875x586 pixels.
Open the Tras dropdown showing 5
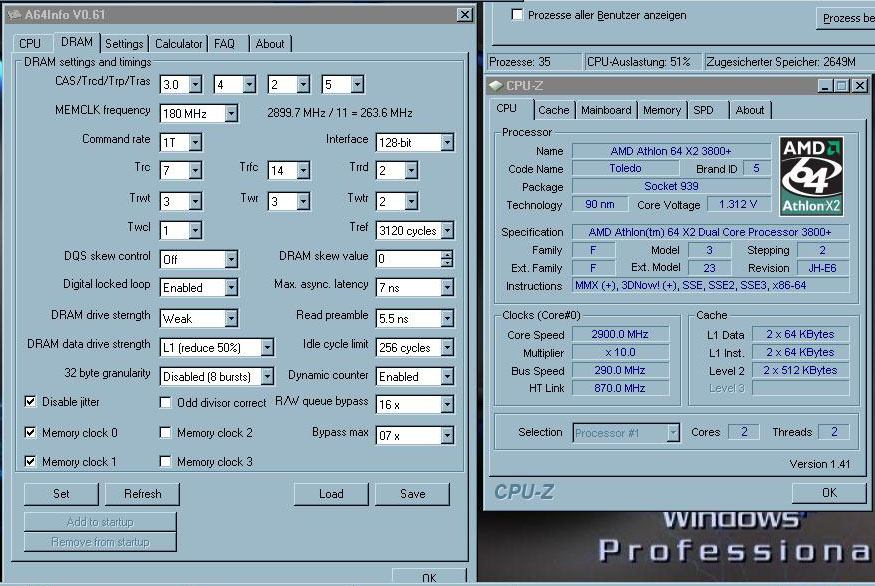coord(357,84)
